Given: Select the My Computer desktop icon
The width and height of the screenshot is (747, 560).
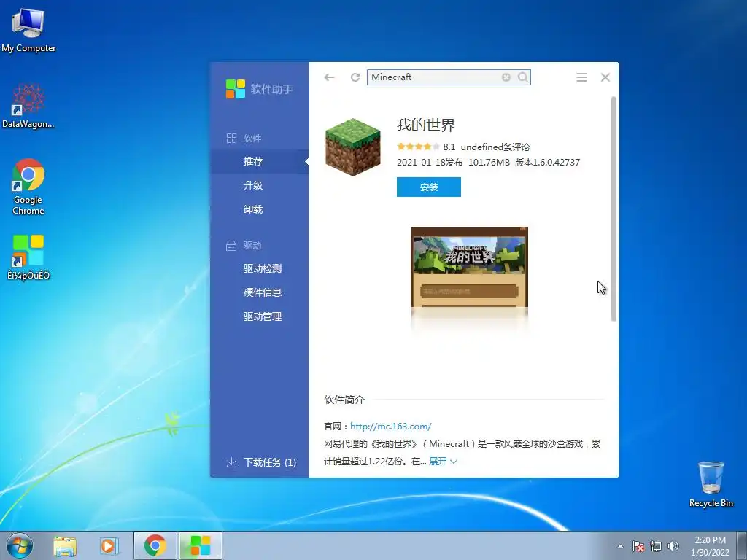Looking at the screenshot, I should click(28, 31).
